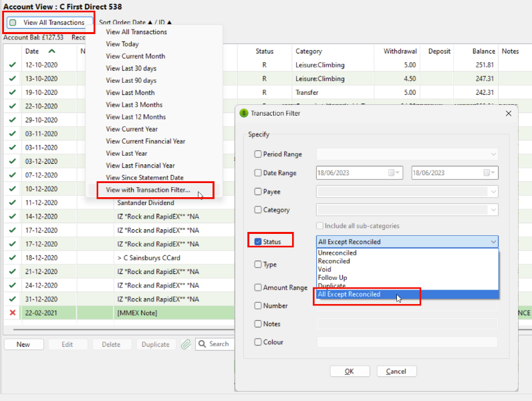Choose View with Transaction Filter menu entry

(x=148, y=190)
